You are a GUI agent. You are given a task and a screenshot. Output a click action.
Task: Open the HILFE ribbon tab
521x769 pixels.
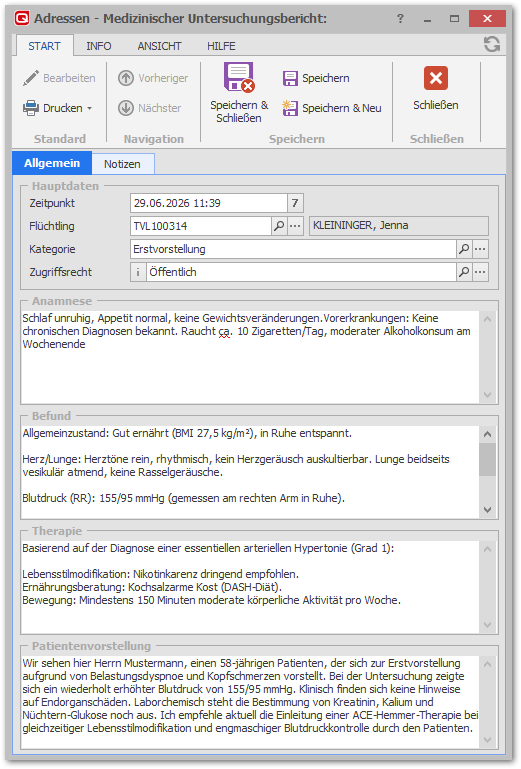[x=221, y=46]
